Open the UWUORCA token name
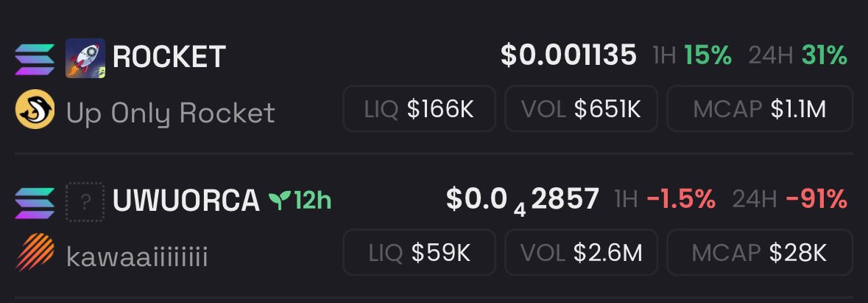Screen dimensions: 868x303 click(186, 201)
